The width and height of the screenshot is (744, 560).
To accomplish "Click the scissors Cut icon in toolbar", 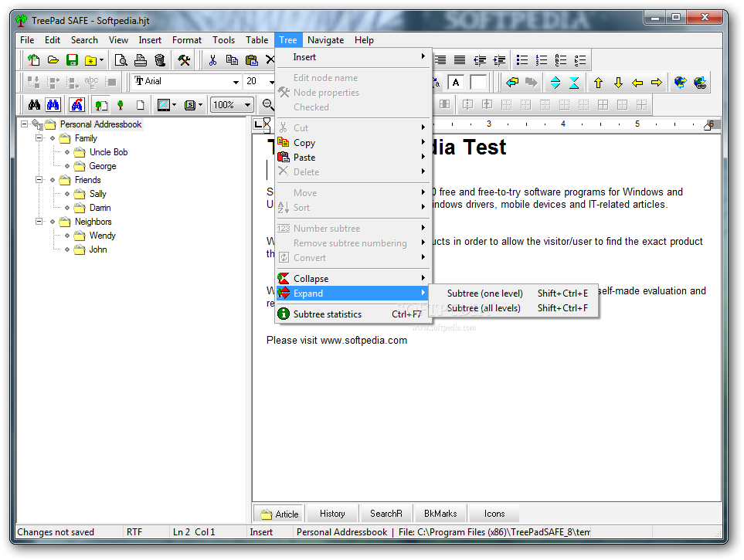I will coord(212,60).
